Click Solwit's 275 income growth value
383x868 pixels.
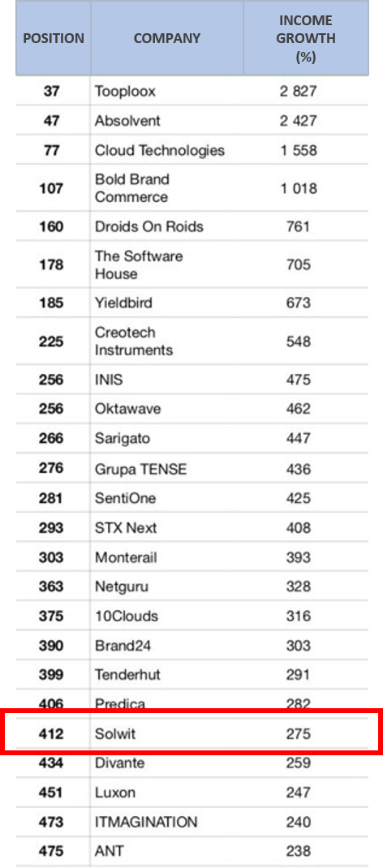coord(299,735)
